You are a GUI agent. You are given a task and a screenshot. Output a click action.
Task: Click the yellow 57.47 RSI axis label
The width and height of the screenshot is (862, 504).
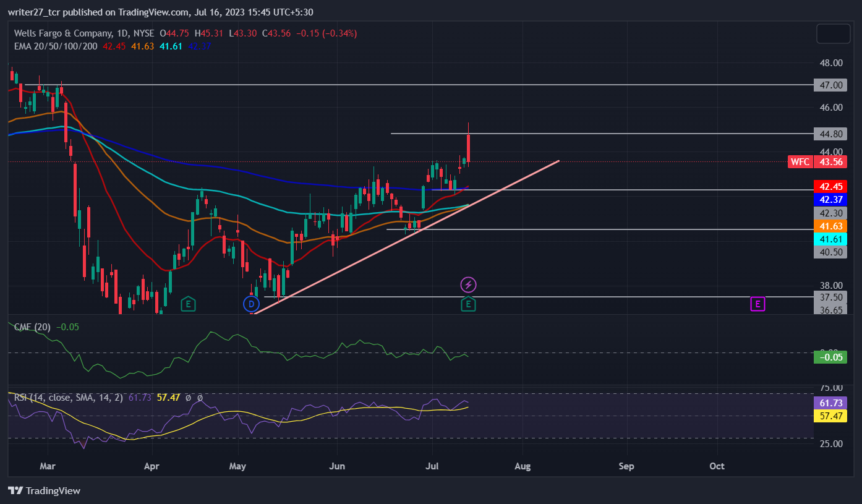[830, 416]
